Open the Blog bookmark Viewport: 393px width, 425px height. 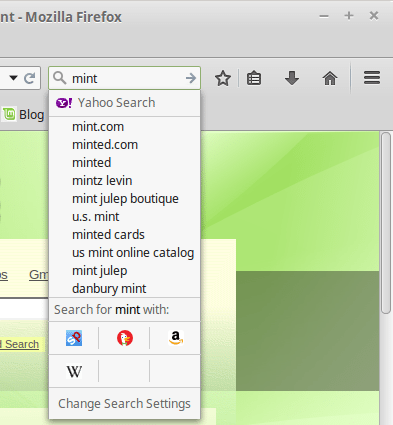[x=23, y=115]
